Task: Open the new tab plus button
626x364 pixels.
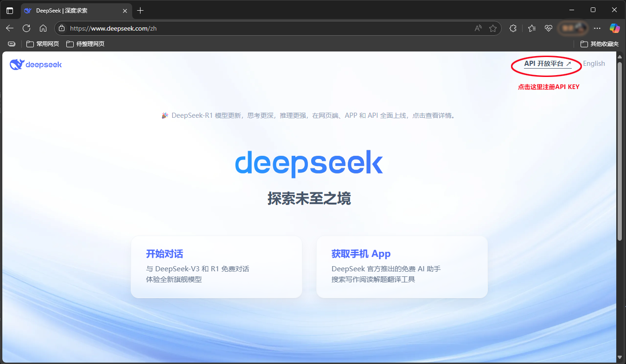Action: point(141,10)
